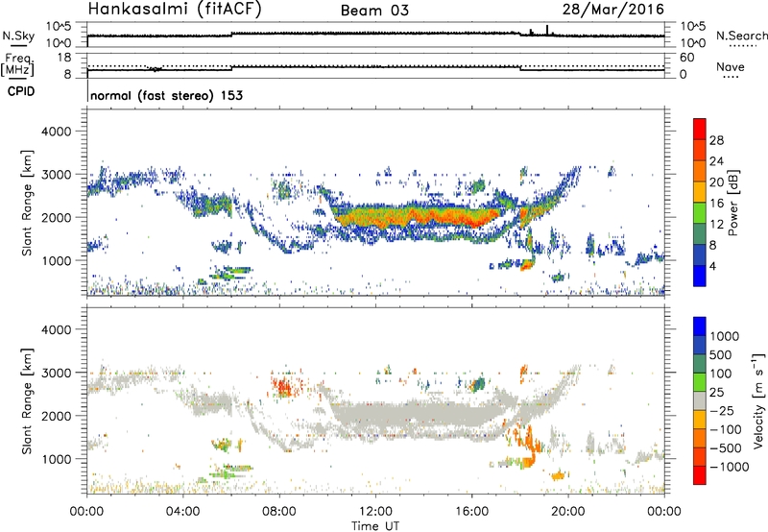The image size is (768, 532).
Task: Click the '3000' tick of velocity panel
Action: (56, 373)
